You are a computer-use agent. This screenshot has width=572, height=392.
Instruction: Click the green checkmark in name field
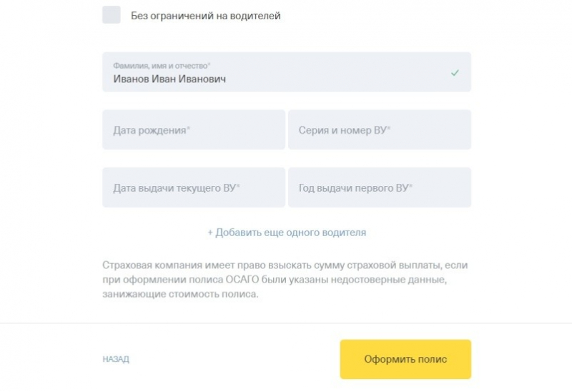(x=455, y=73)
